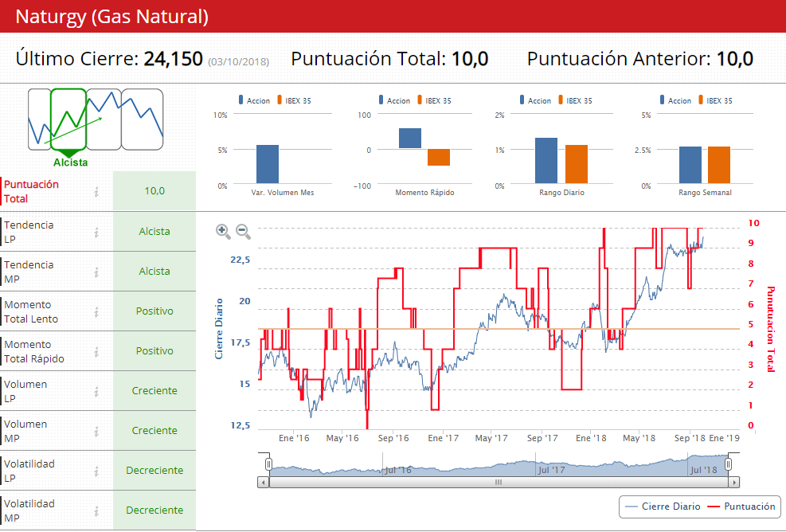Click the Naturgy (Gas Natural) title
This screenshot has width=786, height=532.
click(111, 17)
